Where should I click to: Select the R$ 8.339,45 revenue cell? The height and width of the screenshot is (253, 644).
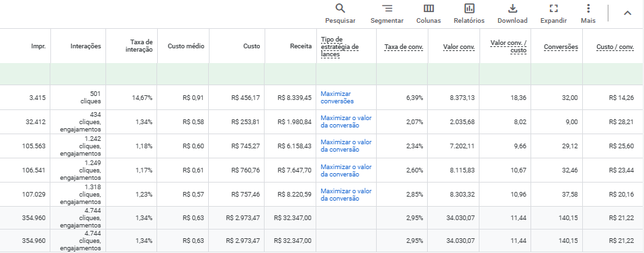[x=295, y=98]
